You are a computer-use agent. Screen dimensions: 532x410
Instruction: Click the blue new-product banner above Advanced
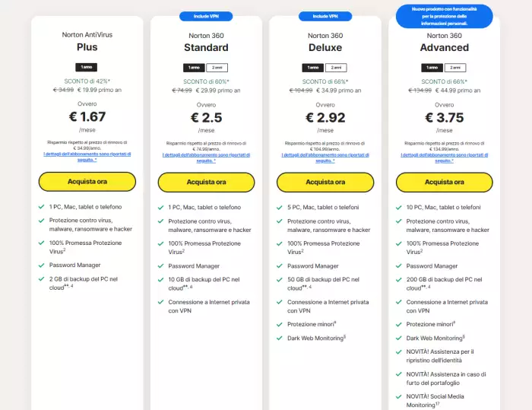445,16
